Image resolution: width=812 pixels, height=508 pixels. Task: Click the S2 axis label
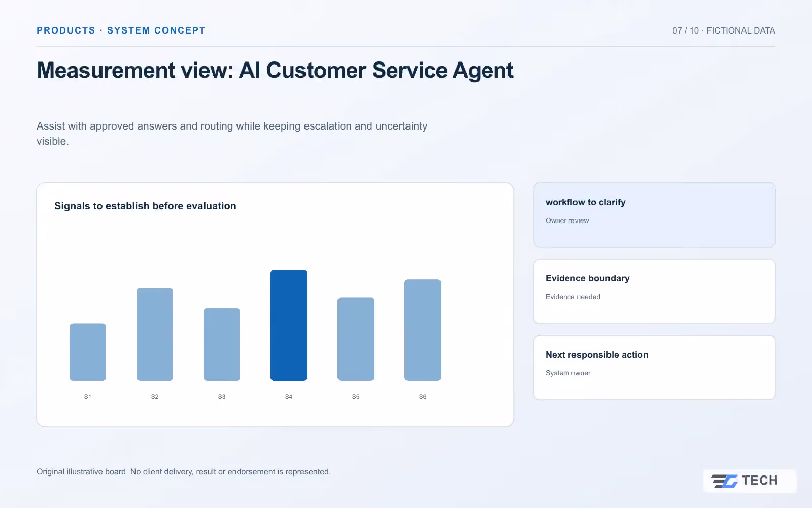pyautogui.click(x=155, y=397)
